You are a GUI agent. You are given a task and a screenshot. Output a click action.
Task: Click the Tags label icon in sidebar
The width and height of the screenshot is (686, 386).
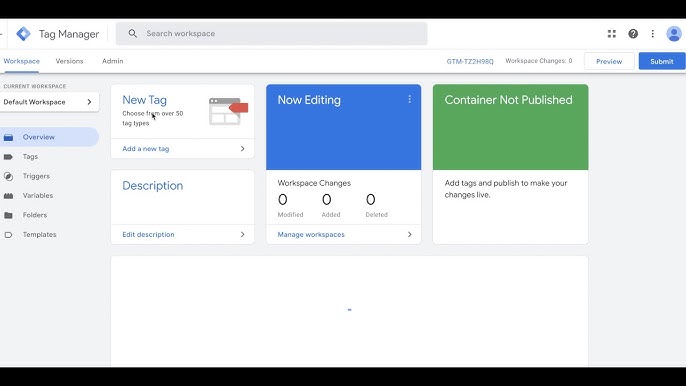(x=8, y=157)
